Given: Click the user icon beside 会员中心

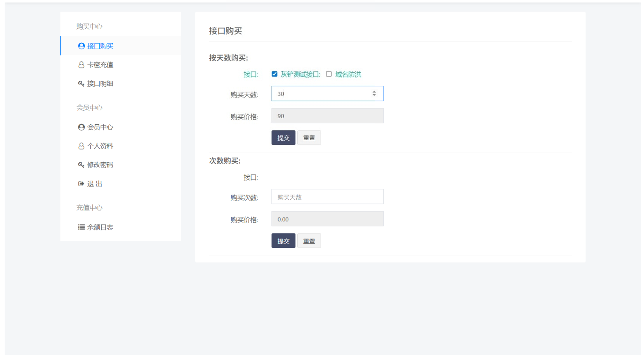Looking at the screenshot, I should (81, 127).
